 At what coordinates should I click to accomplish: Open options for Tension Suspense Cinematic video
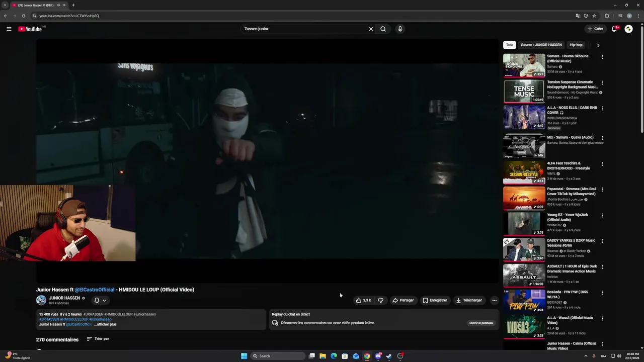tap(602, 82)
